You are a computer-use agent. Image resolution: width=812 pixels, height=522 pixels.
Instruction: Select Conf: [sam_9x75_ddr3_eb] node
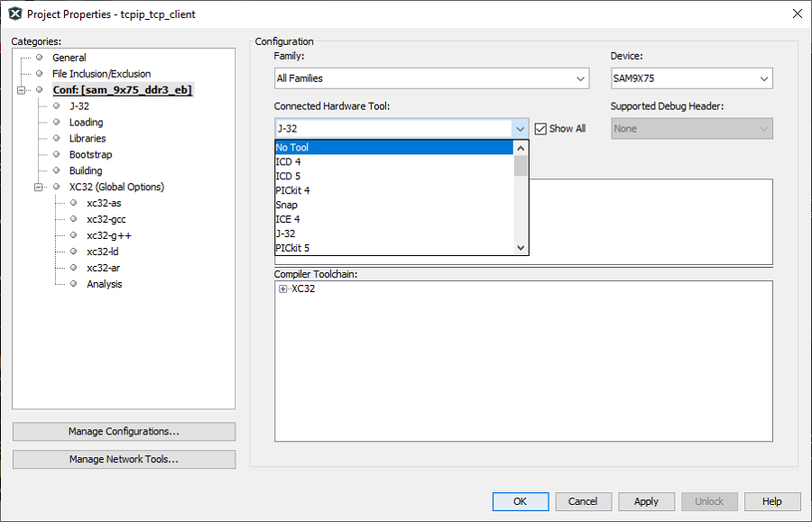[122, 89]
